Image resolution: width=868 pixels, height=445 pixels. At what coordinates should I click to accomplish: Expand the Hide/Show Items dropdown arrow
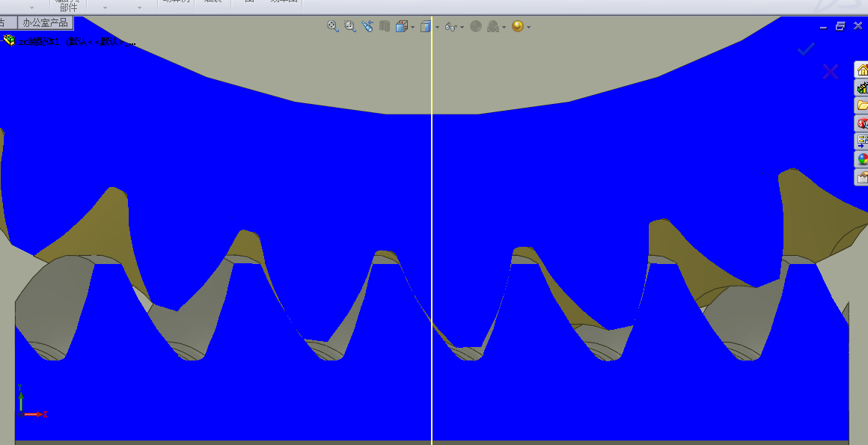pyautogui.click(x=462, y=27)
